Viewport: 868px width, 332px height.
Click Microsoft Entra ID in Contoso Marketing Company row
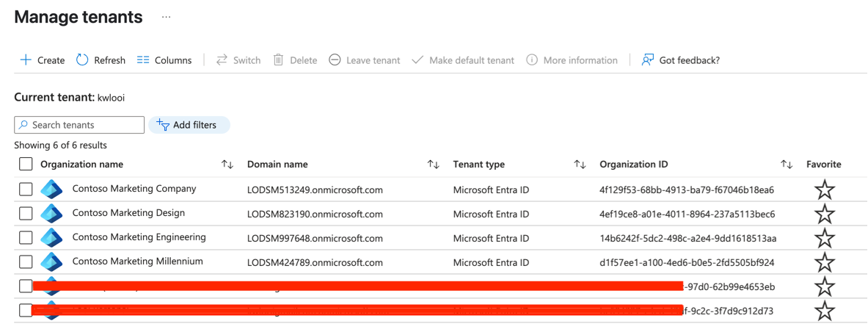[491, 190]
